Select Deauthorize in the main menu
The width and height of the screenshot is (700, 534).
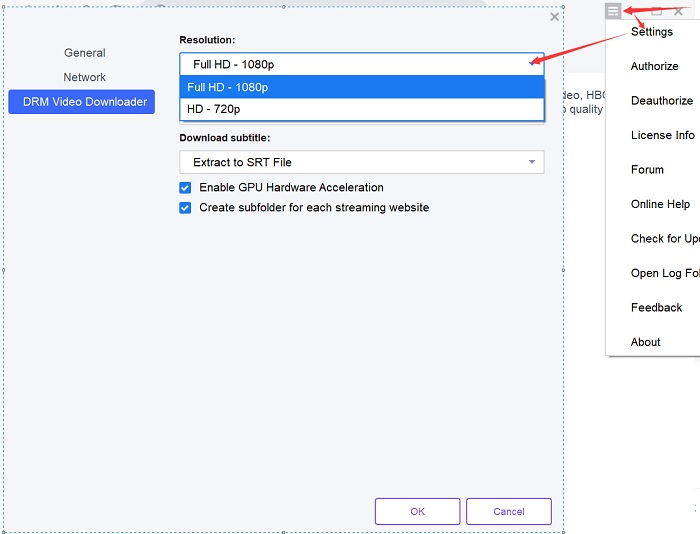(662, 100)
